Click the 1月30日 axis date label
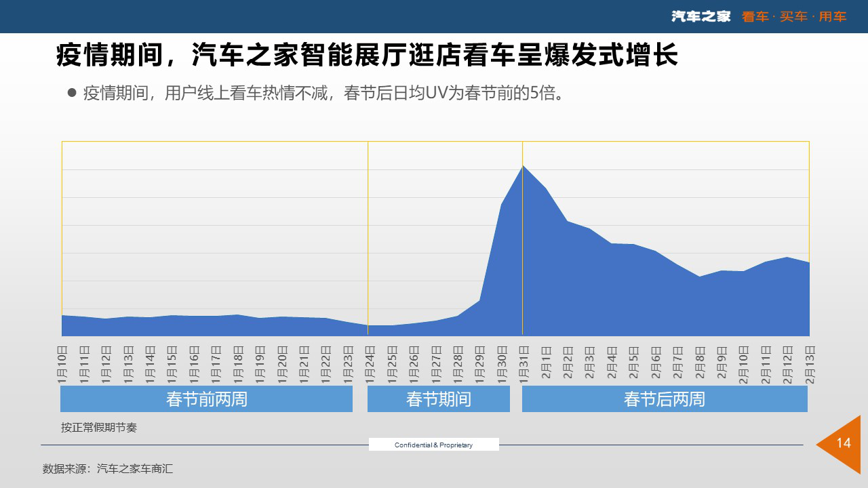Viewport: 868px width, 488px height. pos(501,365)
